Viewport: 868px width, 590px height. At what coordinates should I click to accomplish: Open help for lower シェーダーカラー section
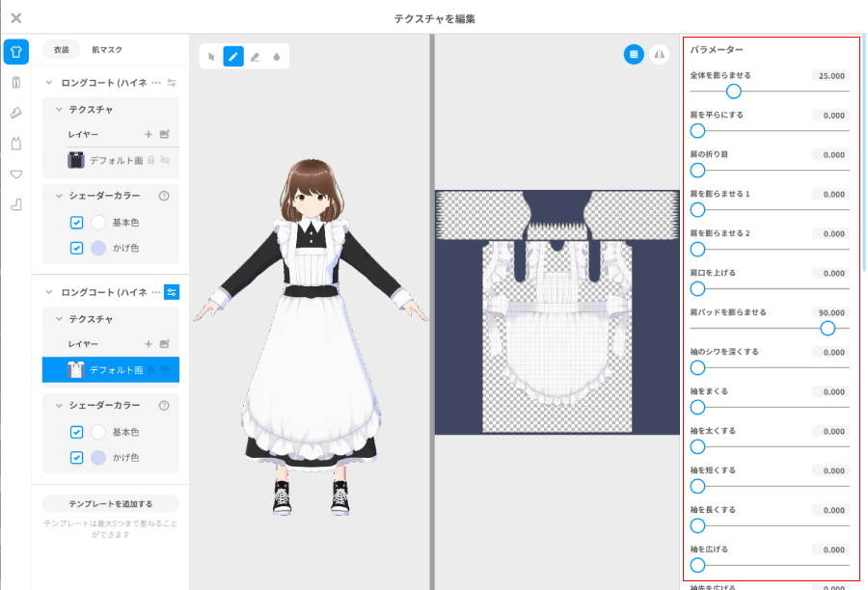coord(164,406)
